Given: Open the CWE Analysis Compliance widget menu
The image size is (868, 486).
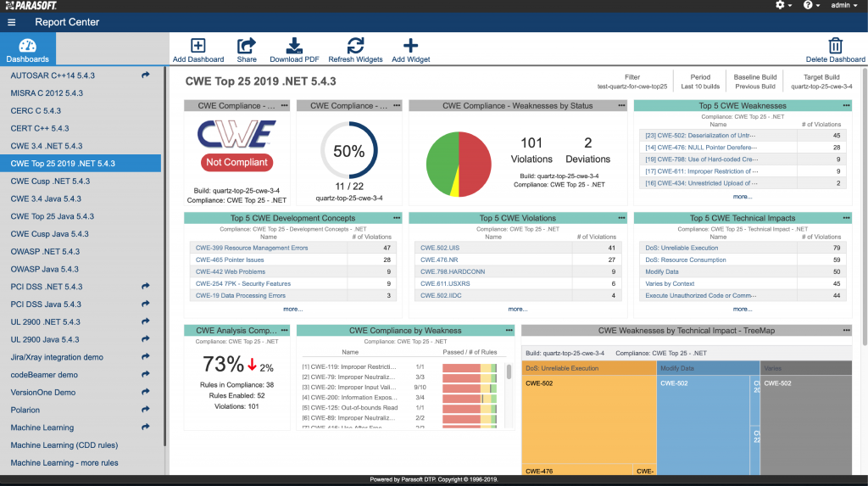Looking at the screenshot, I should 285,330.
